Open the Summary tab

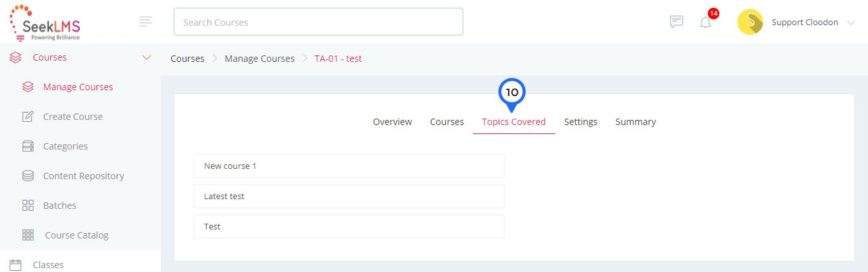tap(636, 122)
